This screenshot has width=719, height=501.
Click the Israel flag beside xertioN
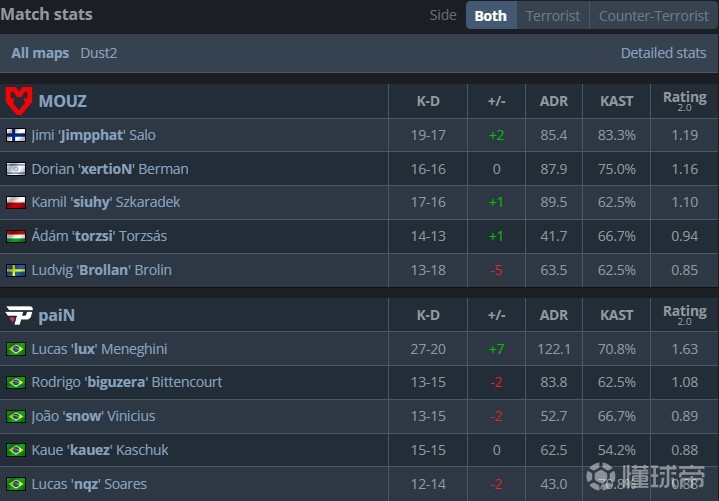[x=16, y=169]
